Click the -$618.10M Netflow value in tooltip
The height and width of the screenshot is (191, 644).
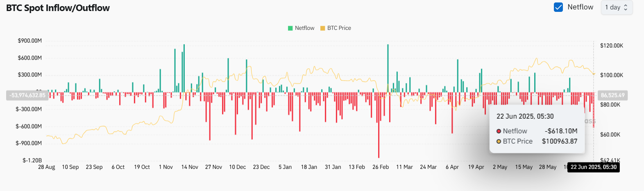561,131
